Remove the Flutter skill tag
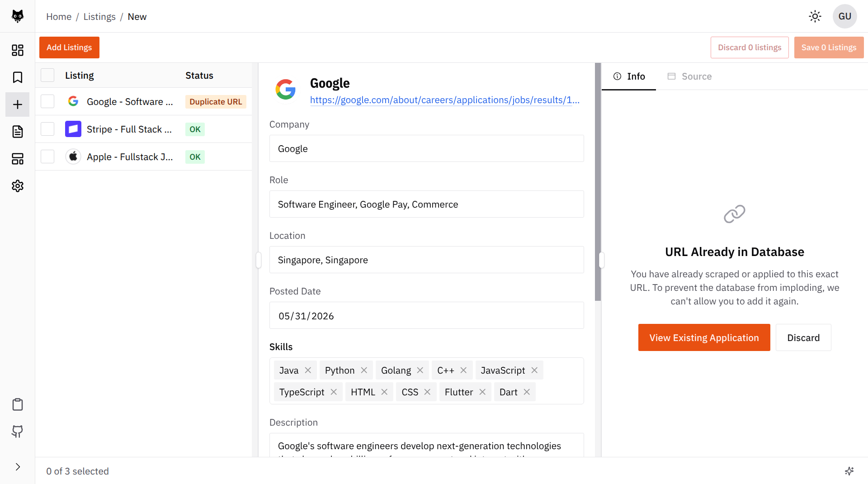868x484 pixels. pos(482,392)
